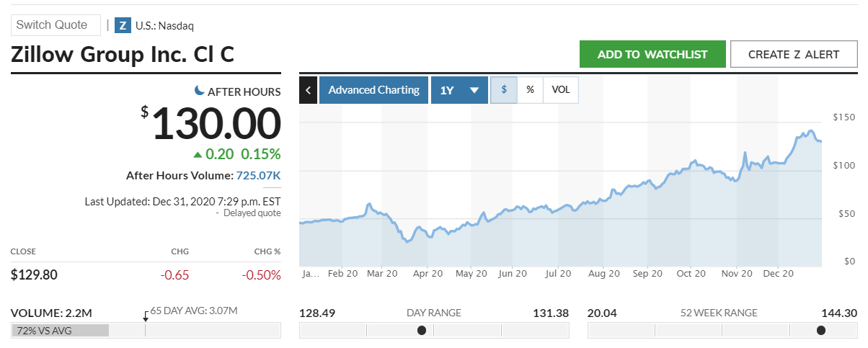Click the green up-arrow change indicator
868x348 pixels.
tap(198, 154)
